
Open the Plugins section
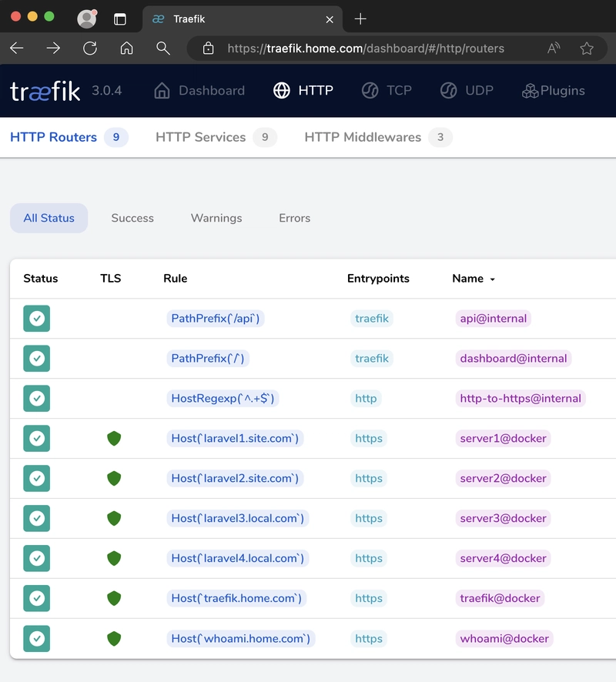pos(553,91)
